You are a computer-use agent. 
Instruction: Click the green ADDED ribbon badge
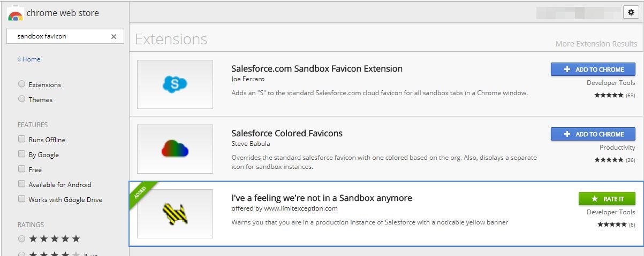coord(141,192)
